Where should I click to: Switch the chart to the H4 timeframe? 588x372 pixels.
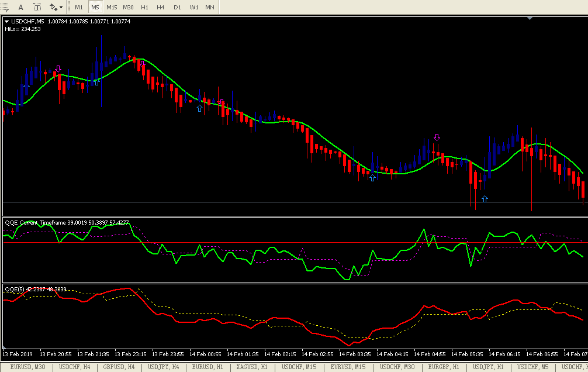click(x=161, y=7)
